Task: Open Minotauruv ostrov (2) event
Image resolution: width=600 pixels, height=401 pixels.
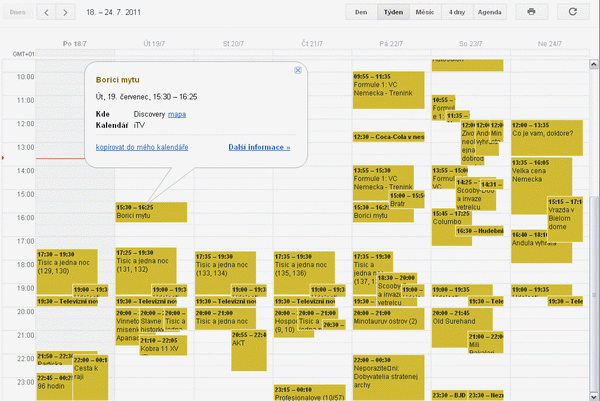Action: (x=388, y=318)
